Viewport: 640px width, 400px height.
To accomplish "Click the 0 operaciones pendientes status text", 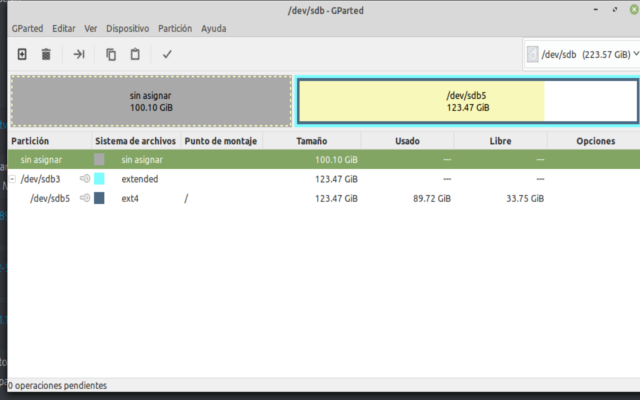I will (58, 385).
